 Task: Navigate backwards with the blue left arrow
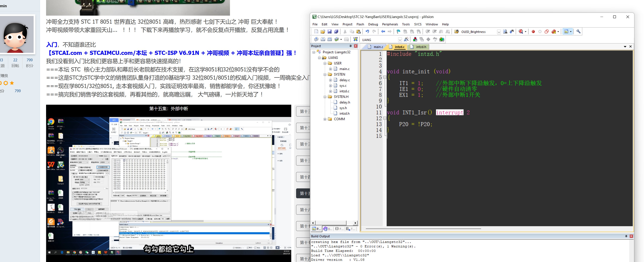click(x=383, y=32)
